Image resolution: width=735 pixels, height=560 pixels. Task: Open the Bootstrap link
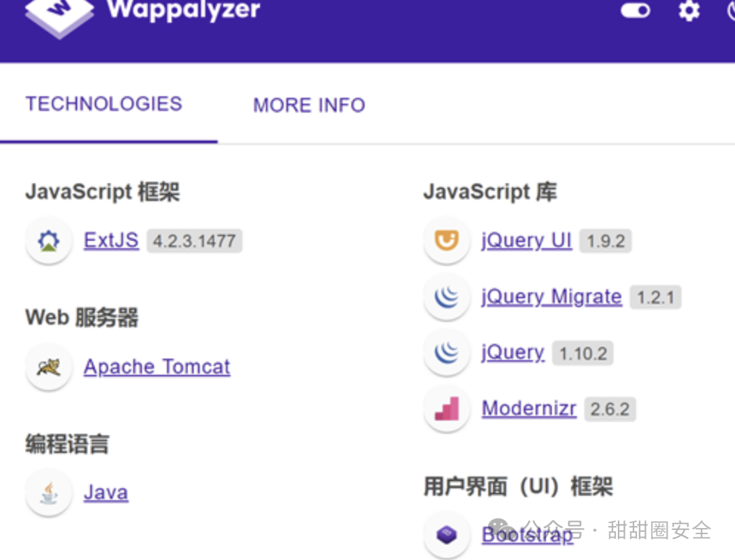527,535
